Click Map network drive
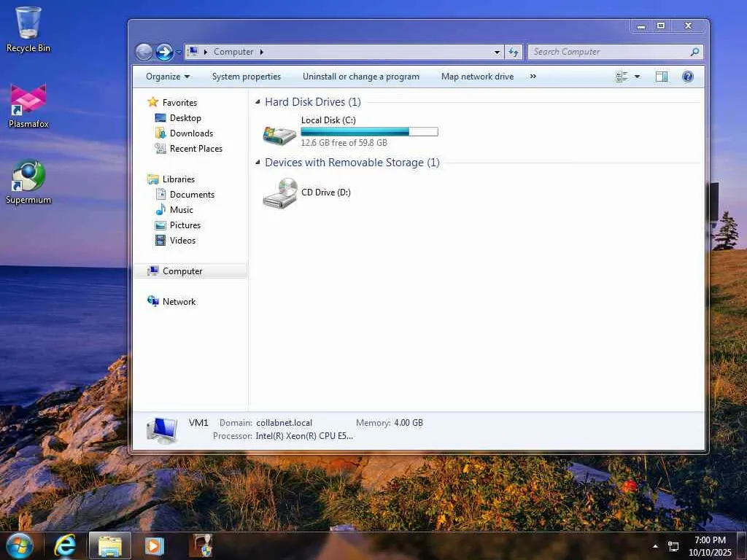 [477, 77]
